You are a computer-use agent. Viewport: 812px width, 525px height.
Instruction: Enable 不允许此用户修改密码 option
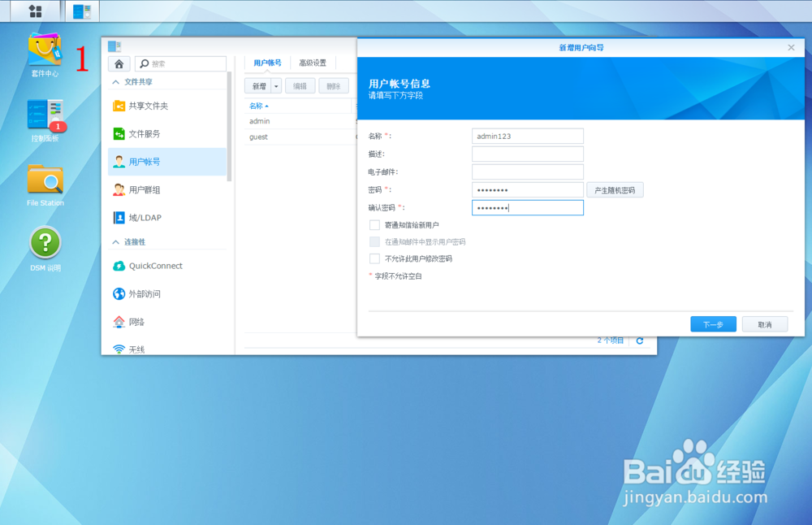[373, 259]
